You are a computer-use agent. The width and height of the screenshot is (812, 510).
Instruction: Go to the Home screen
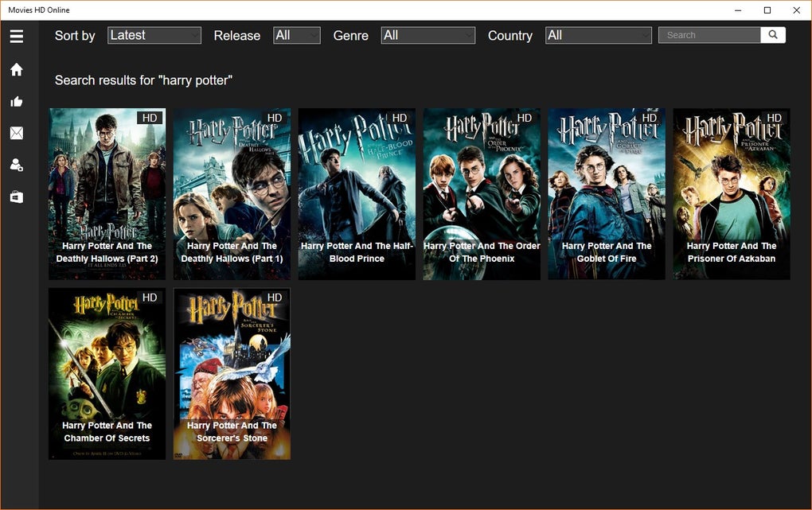click(16, 69)
